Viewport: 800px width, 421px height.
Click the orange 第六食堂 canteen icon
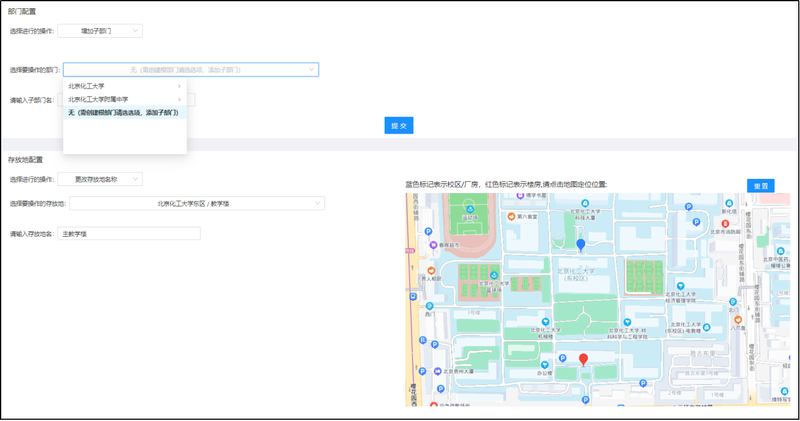[511, 216]
